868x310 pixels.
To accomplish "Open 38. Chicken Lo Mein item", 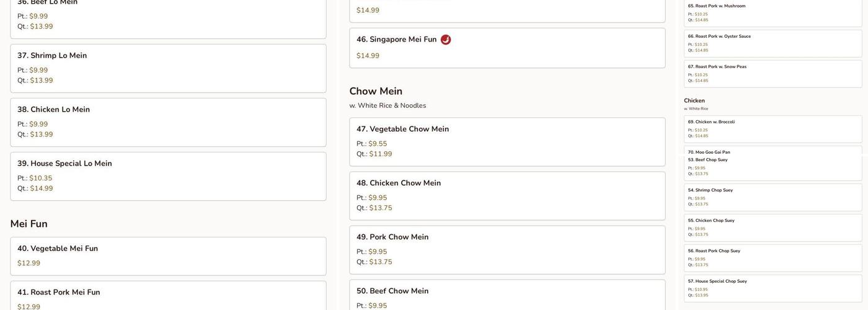I will tap(53, 110).
